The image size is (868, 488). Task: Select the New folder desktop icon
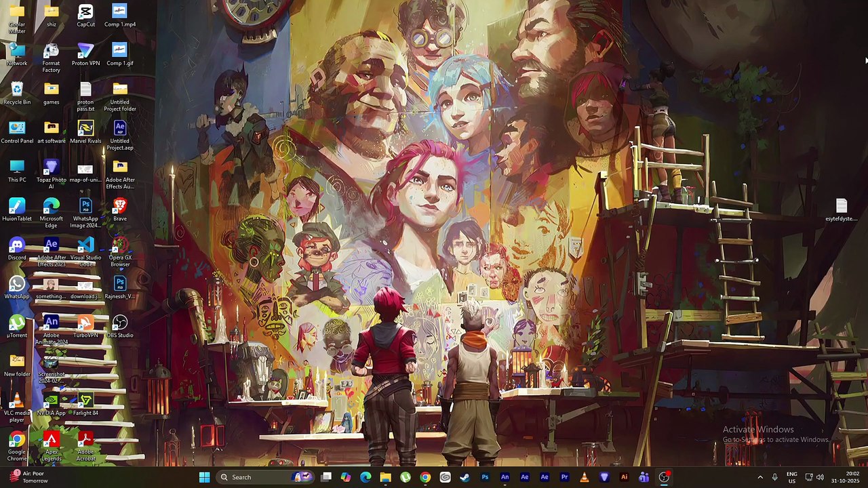pos(17,365)
